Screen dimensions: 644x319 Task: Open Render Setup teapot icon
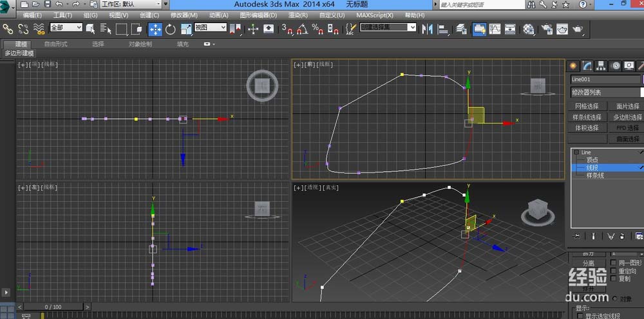click(x=546, y=29)
